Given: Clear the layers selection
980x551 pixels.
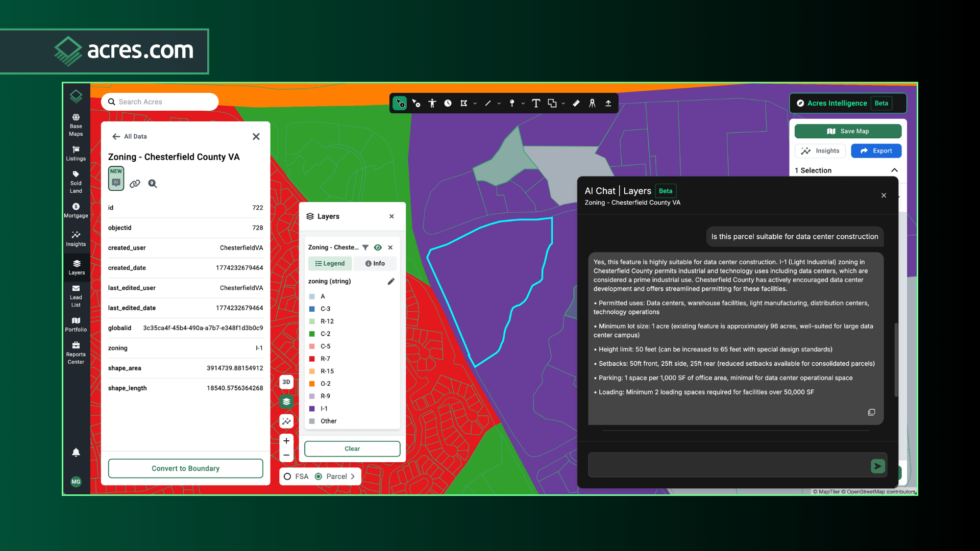Looking at the screenshot, I should click(x=352, y=448).
